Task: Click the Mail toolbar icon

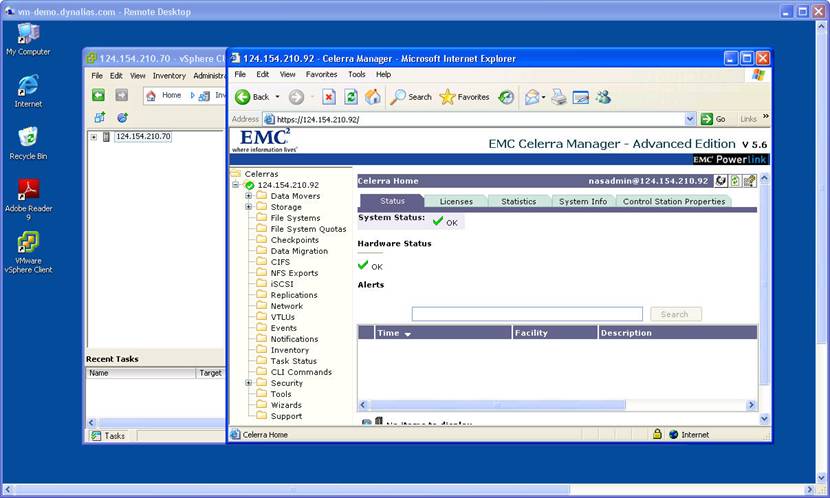Action: 532,97
